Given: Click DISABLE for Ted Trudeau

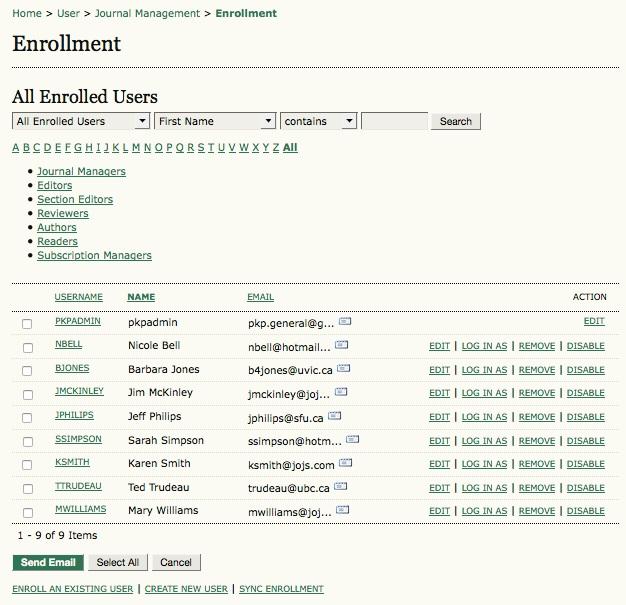Looking at the screenshot, I should 586,488.
